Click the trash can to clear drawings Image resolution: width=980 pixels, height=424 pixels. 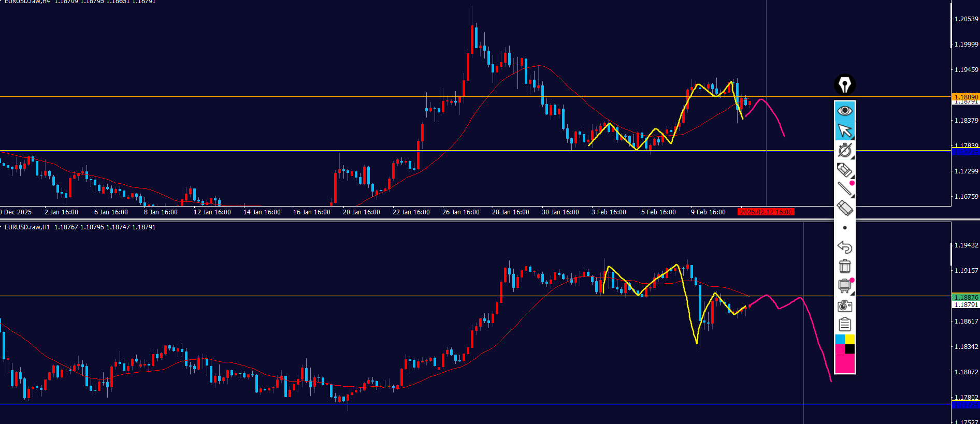click(x=845, y=267)
